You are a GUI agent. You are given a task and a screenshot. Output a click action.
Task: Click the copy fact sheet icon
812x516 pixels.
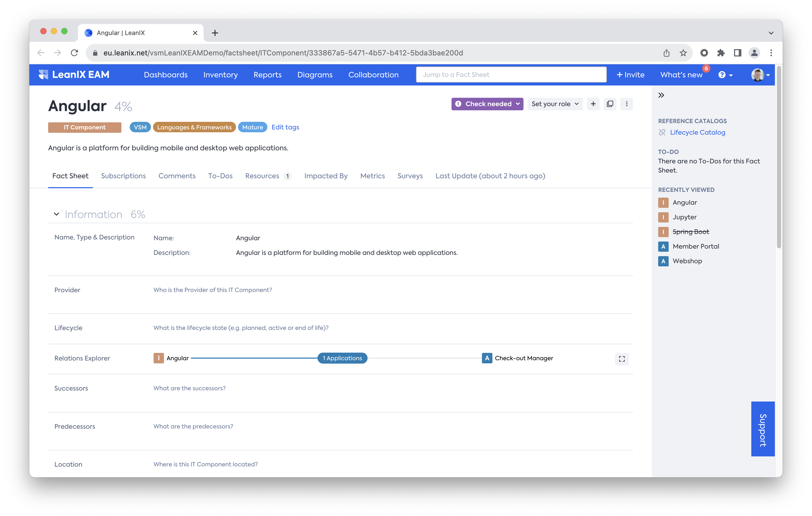610,104
